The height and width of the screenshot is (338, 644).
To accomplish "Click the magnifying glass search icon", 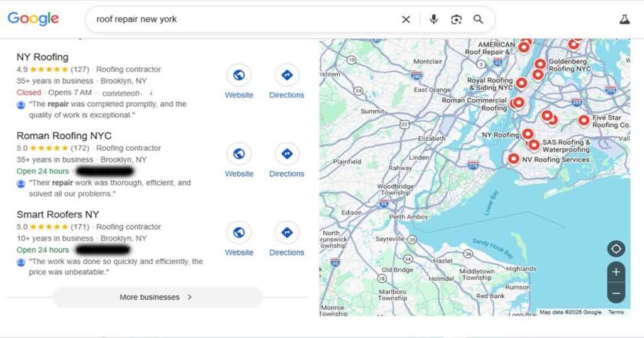I will point(478,19).
